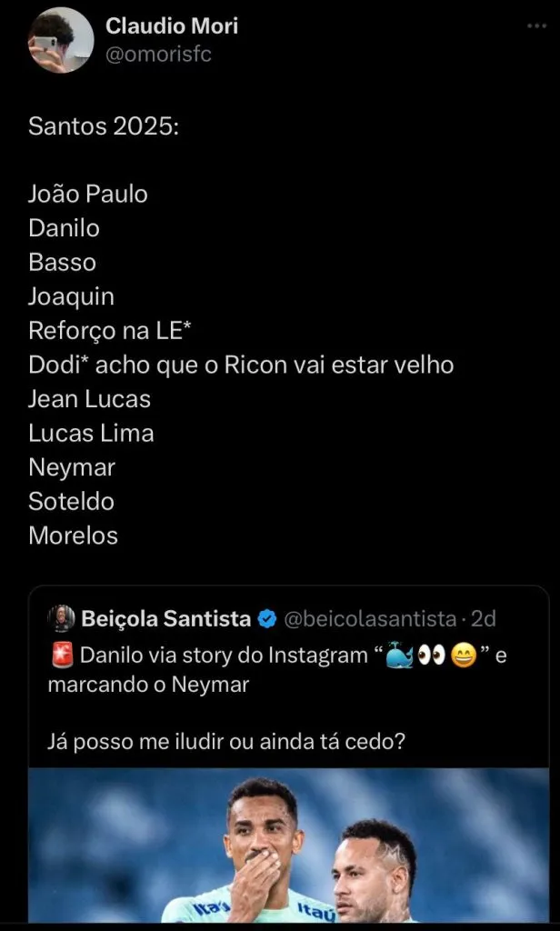Open the Danilo and Neymar photo
Image resolution: width=560 pixels, height=931 pixels.
coord(288,846)
